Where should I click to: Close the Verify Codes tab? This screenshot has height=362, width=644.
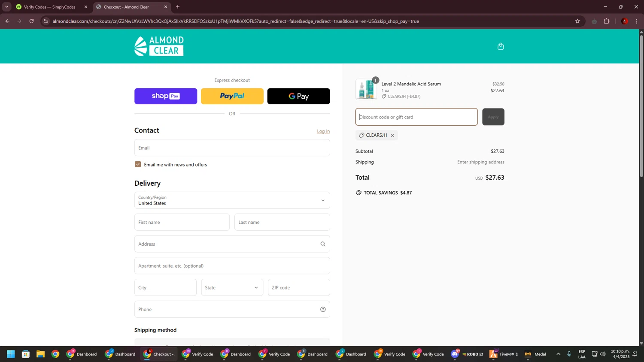pyautogui.click(x=86, y=7)
